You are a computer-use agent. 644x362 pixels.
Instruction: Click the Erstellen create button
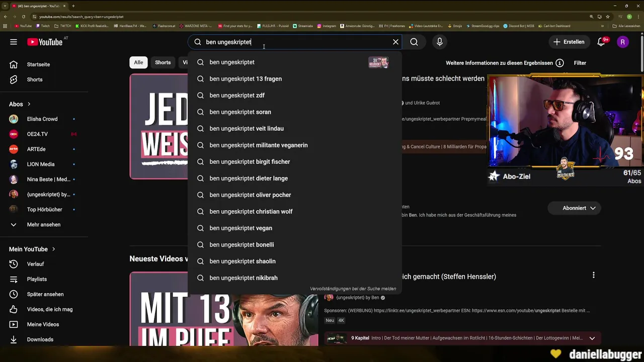569,42
